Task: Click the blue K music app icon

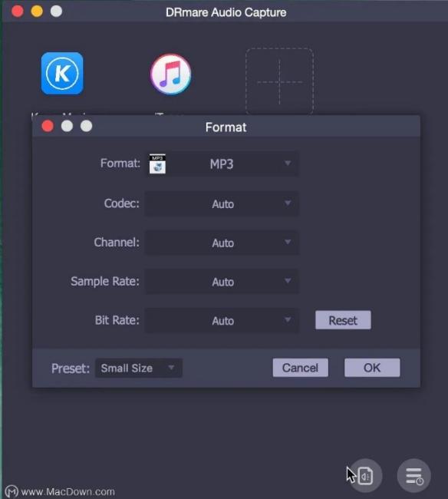Action: [x=62, y=74]
